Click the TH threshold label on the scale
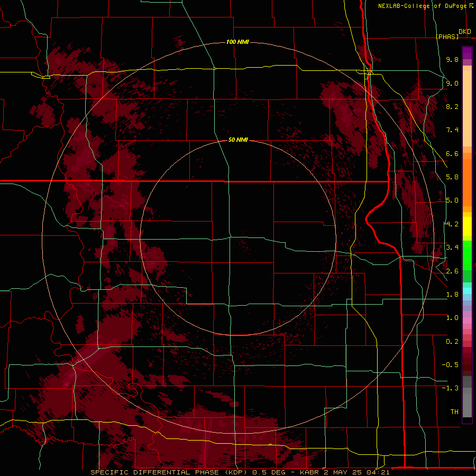Viewport: 476px width, 476px height. point(454,412)
